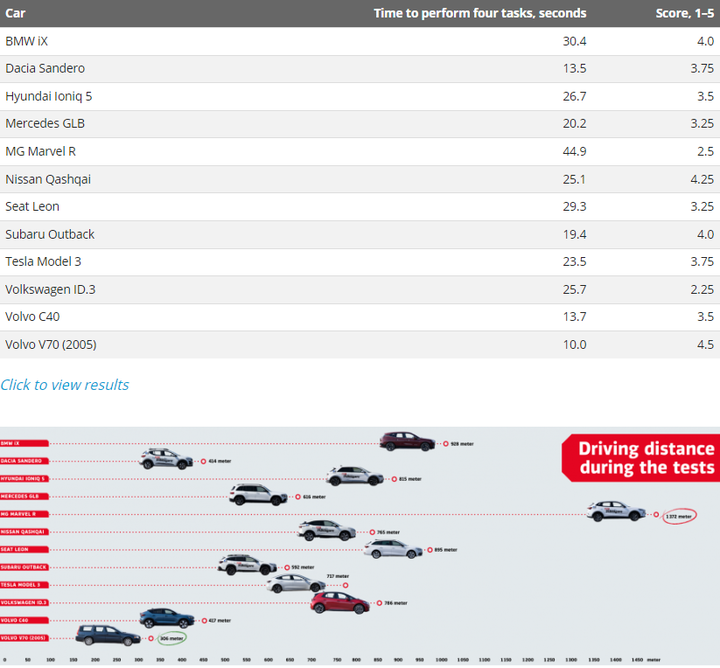
Task: Click the 4.0 score in the BMW iX row
Action: point(705,41)
